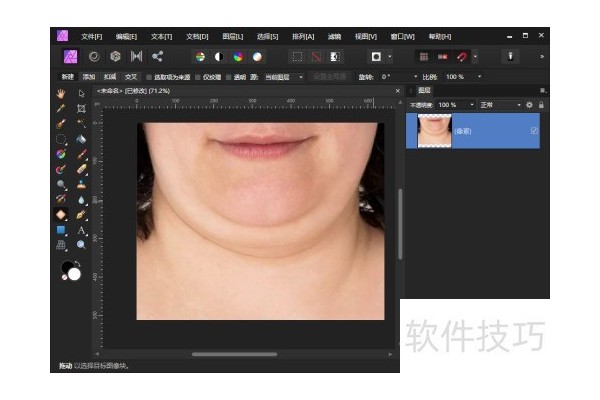Open the '文件[F]' menu
This screenshot has width=600, height=400.
(91, 37)
